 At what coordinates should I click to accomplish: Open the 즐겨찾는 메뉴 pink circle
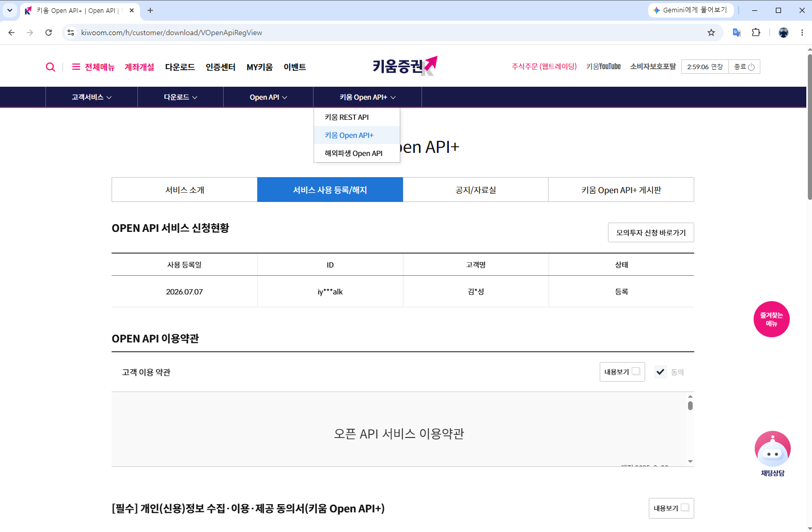(x=771, y=319)
